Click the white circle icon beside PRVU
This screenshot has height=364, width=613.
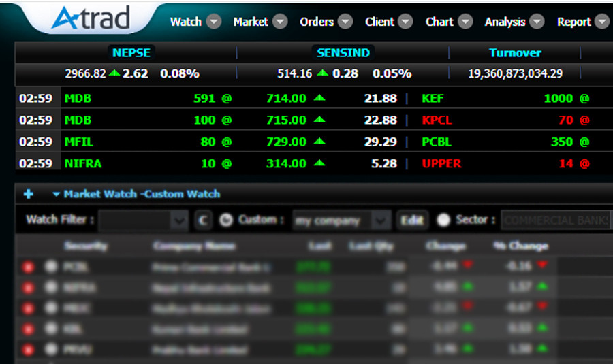tap(51, 349)
